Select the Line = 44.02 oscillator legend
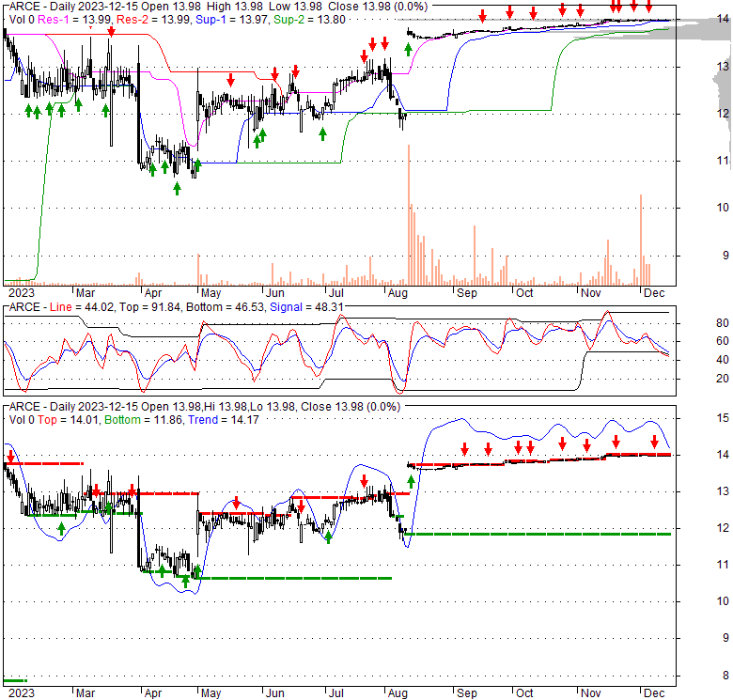Viewport: 733px width, 700px height. point(82,307)
